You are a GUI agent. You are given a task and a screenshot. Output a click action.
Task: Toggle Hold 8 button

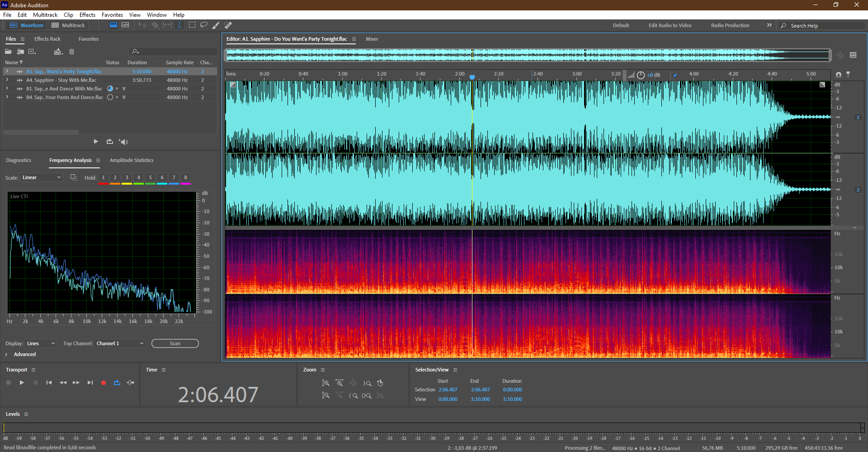pos(185,178)
